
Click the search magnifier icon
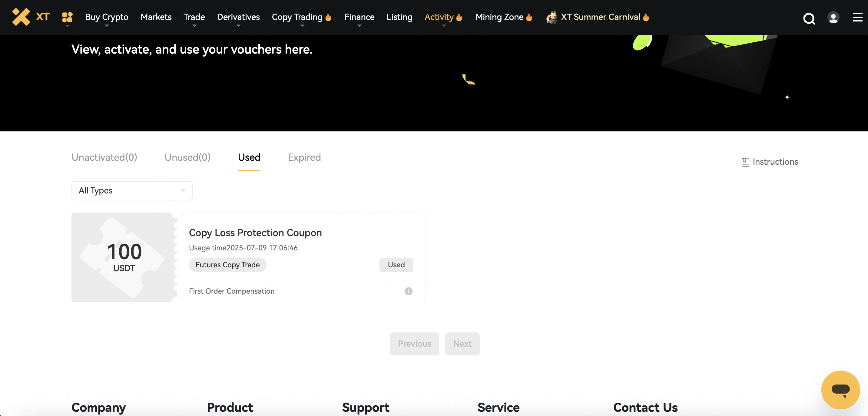tap(809, 18)
